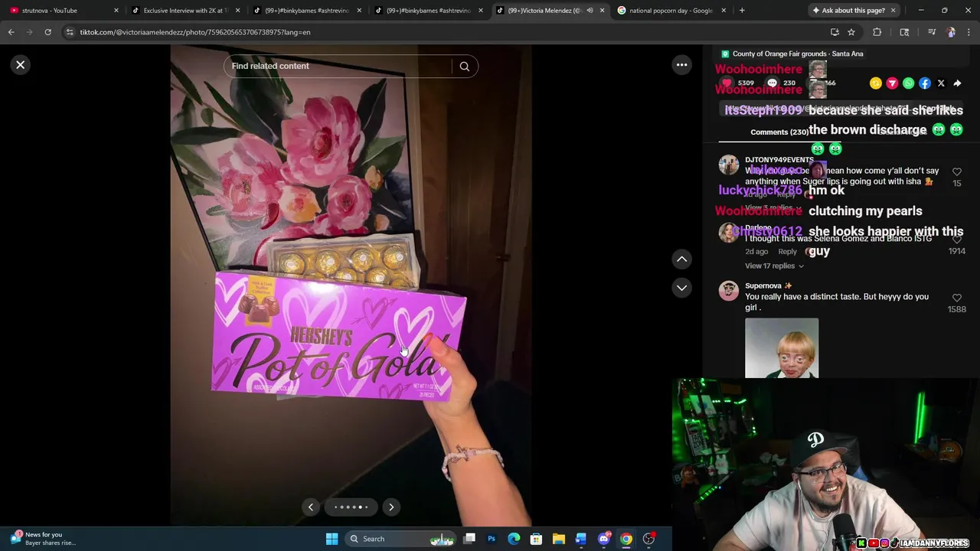Show next photo in the carousel
This screenshot has width=980, height=551.
coord(391,507)
